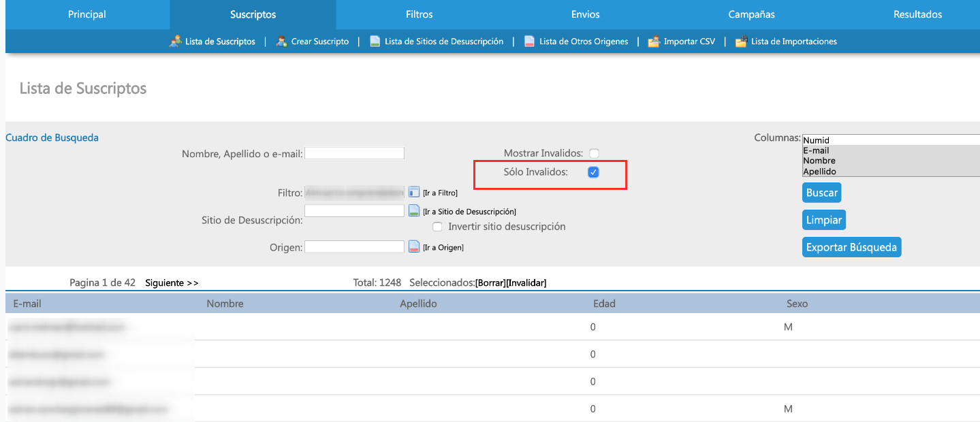Click the Crear Suscripto person icon
Viewport: 980px width, 422px height.
(x=281, y=42)
